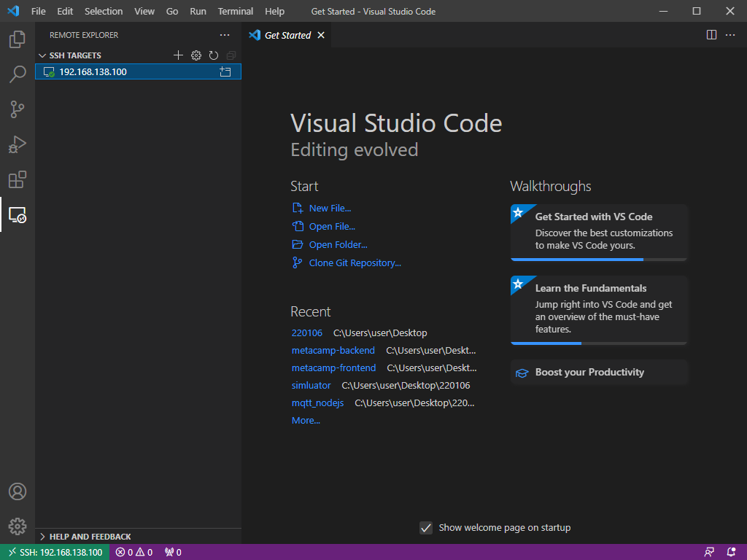Open recent folder metacamp-backend
This screenshot has height=560, width=747.
(333, 351)
